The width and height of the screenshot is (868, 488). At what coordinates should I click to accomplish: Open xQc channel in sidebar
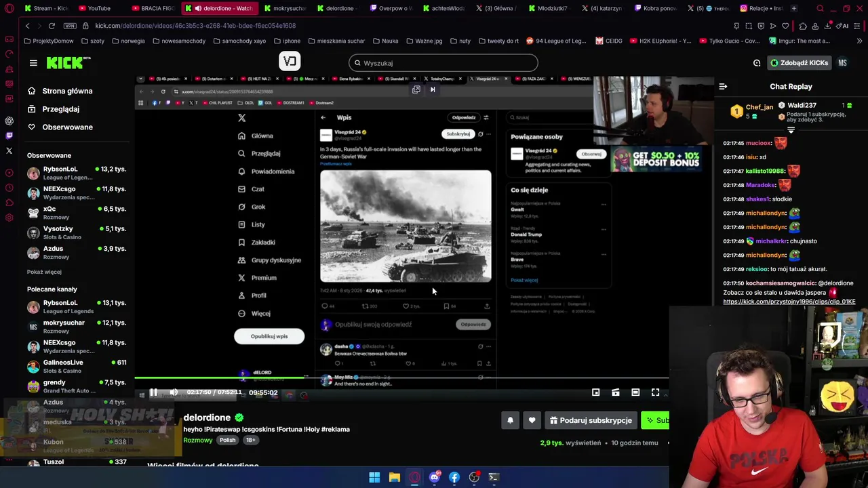77,213
